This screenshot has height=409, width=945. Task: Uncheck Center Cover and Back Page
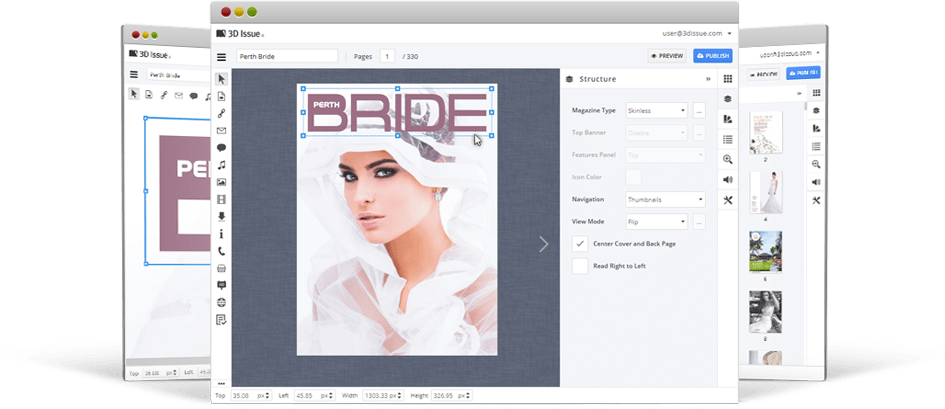click(580, 244)
